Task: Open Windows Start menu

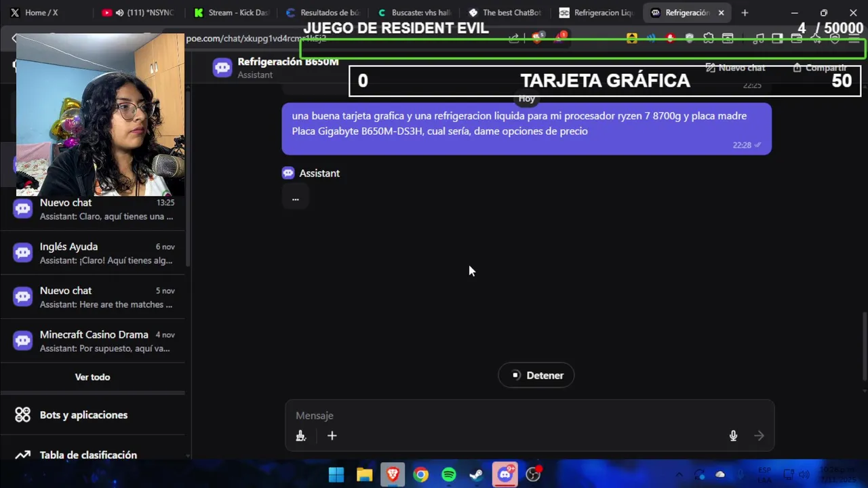Action: coord(336,474)
